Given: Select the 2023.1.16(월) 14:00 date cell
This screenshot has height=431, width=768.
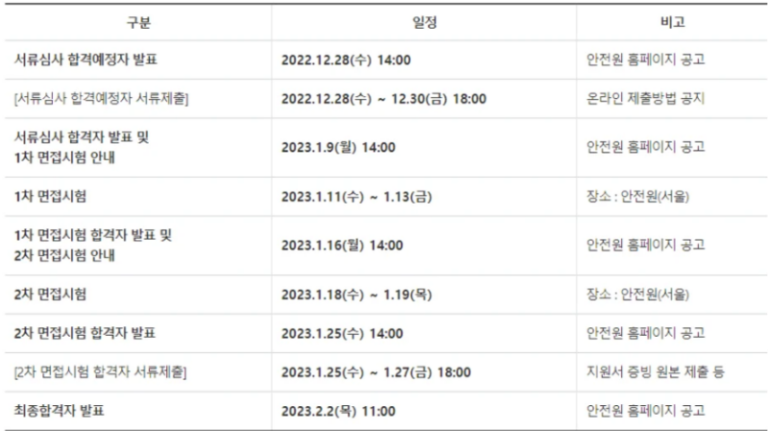Looking at the screenshot, I should (342, 245).
